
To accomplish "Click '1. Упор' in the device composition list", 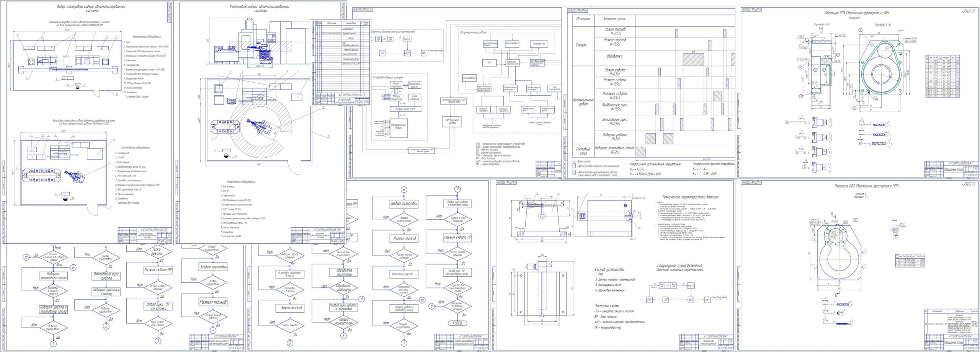I will tap(600, 274).
